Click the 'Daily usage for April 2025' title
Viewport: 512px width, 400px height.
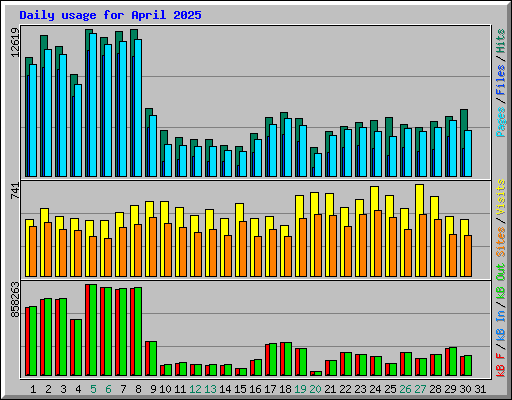110,15
